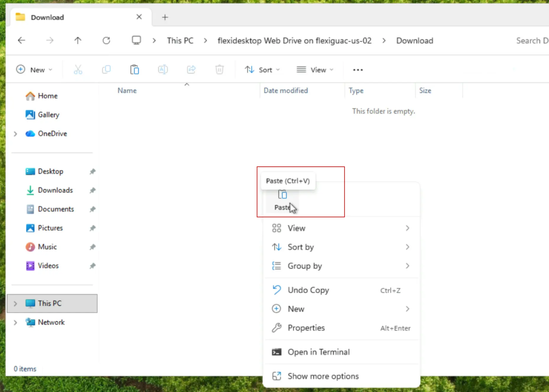This screenshot has height=392, width=549.
Task: Expand the Network tree node
Action: [x=15, y=322]
